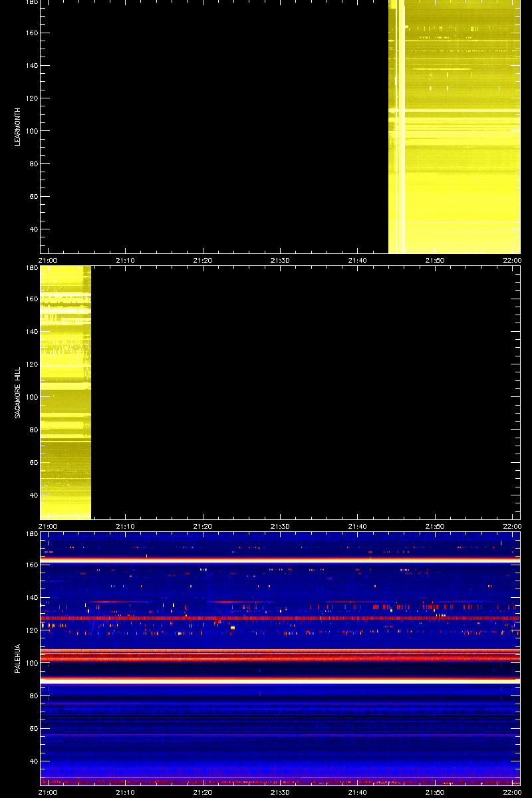Image resolution: width=532 pixels, height=798 pixels.
Task: Select the Sagamore Hill yellow data block
Action: tap(65, 392)
